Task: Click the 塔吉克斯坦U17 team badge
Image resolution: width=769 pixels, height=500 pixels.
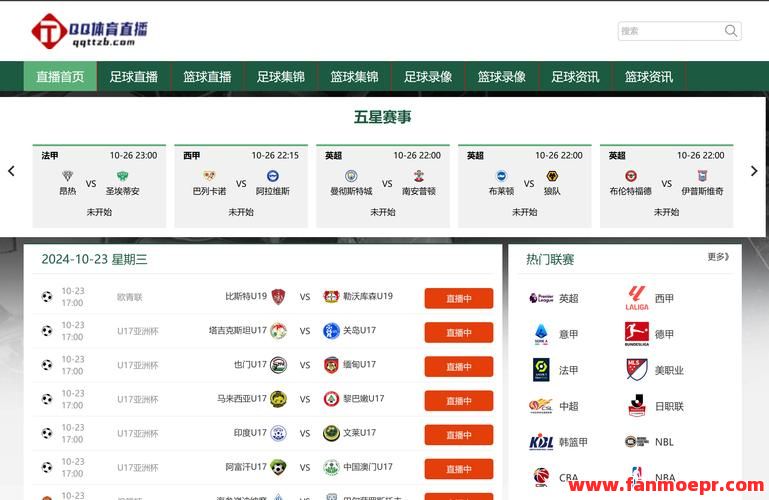Action: (x=279, y=331)
